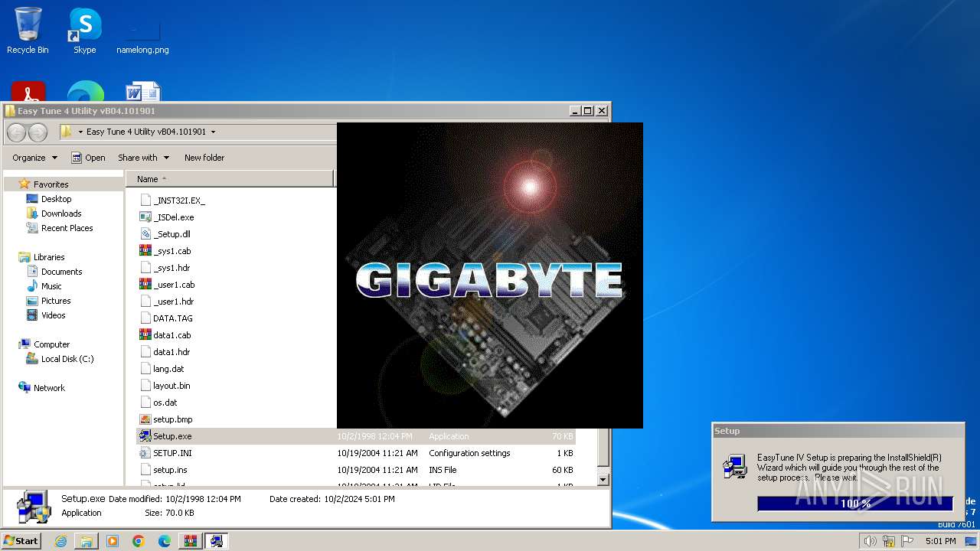Click the 'INS File' type cell
980x551 pixels.
[x=443, y=470]
